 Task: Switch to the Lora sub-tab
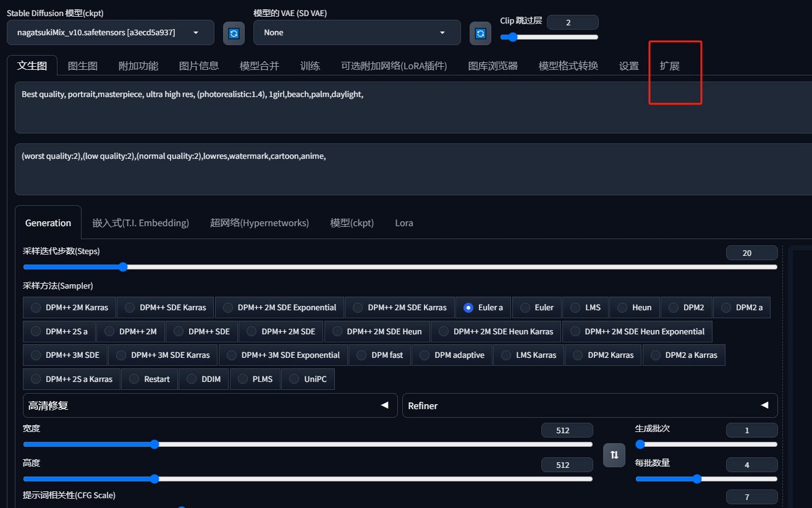click(404, 223)
